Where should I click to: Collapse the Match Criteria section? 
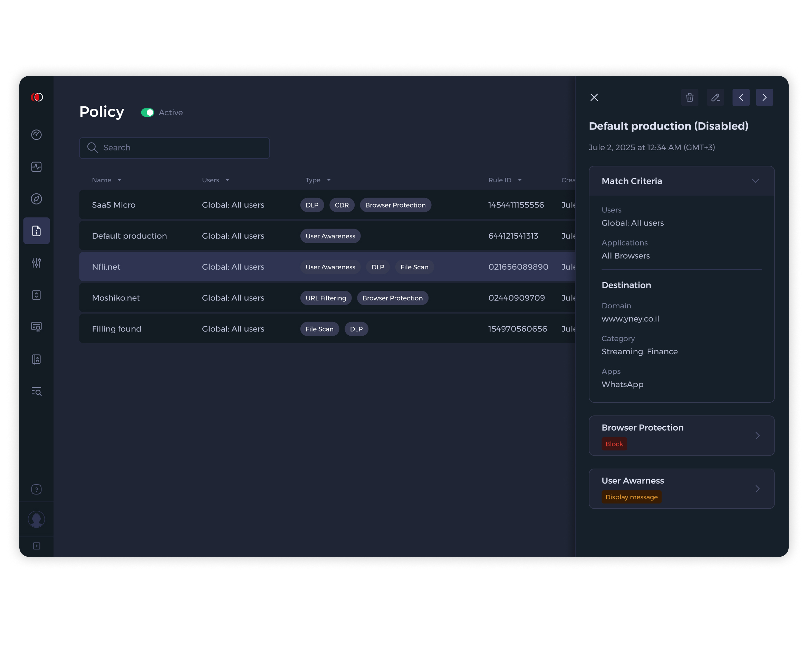point(755,181)
